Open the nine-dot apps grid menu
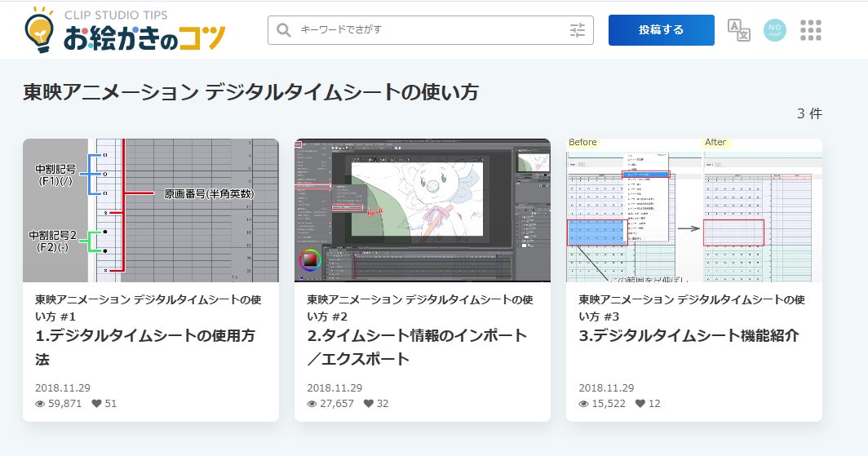The width and height of the screenshot is (868, 456). 810,30
